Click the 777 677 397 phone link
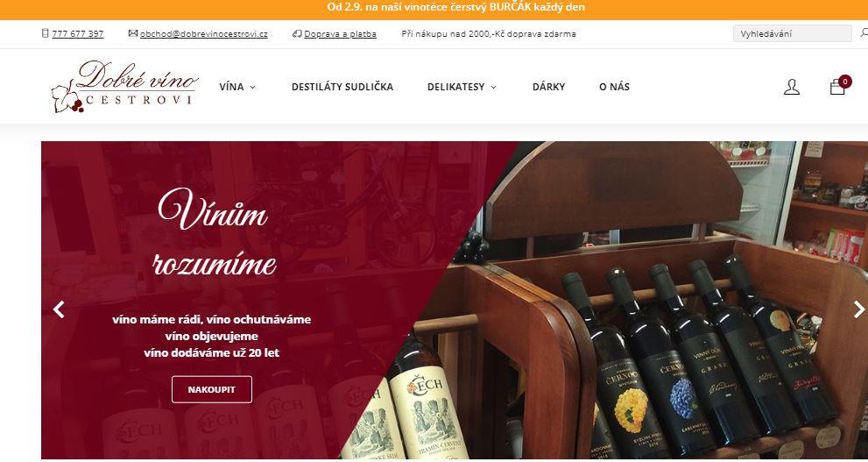The height and width of the screenshot is (462, 868). pyautogui.click(x=77, y=34)
